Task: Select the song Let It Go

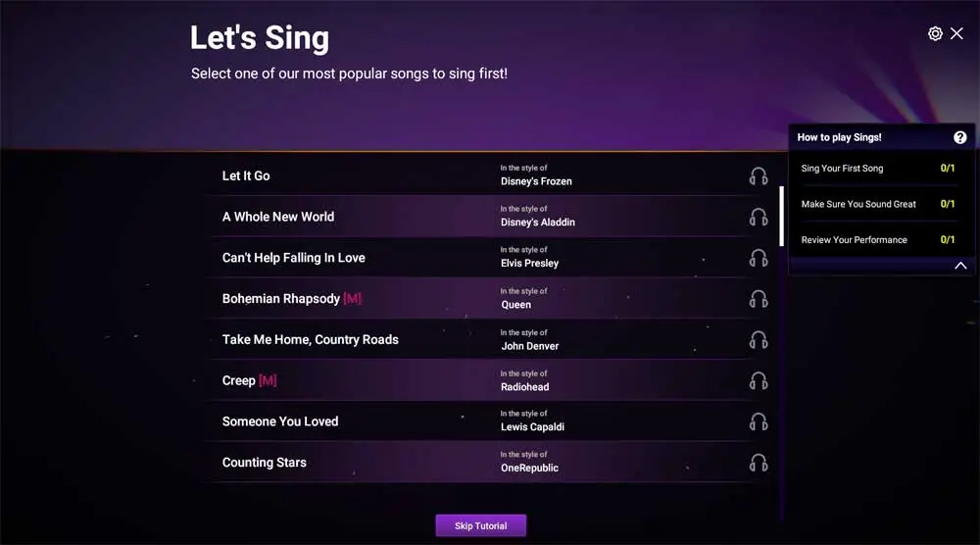Action: pos(246,176)
